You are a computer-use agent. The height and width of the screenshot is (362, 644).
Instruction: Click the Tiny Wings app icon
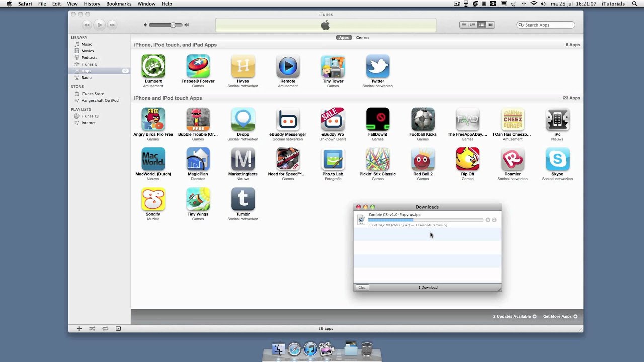click(198, 199)
